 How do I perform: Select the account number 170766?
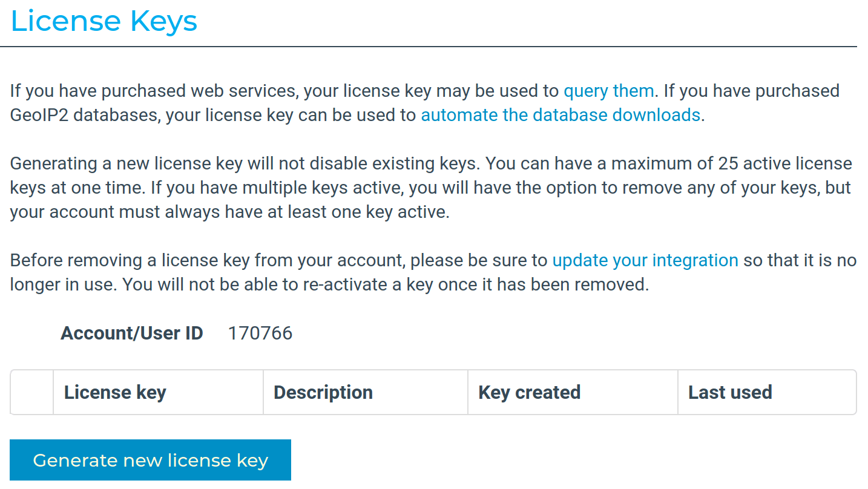[260, 333]
